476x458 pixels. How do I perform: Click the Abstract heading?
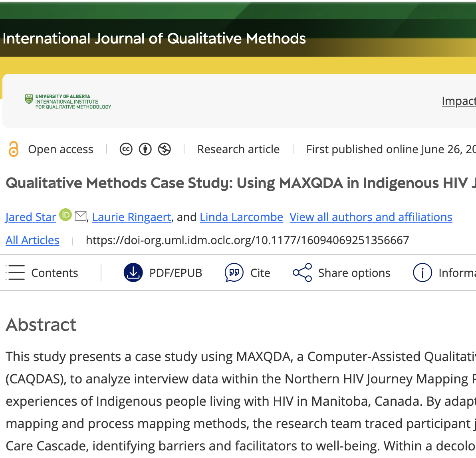[41, 324]
